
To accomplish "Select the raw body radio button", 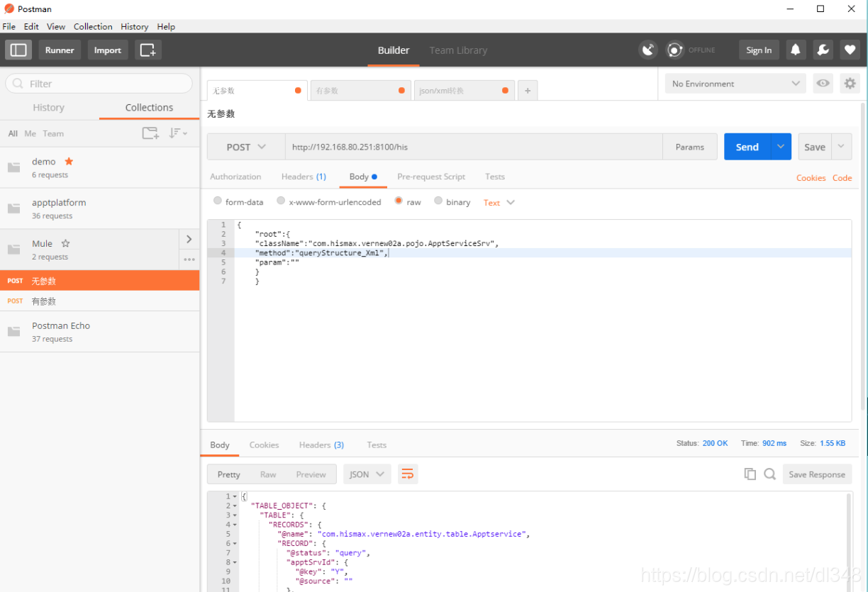I will click(x=399, y=201).
